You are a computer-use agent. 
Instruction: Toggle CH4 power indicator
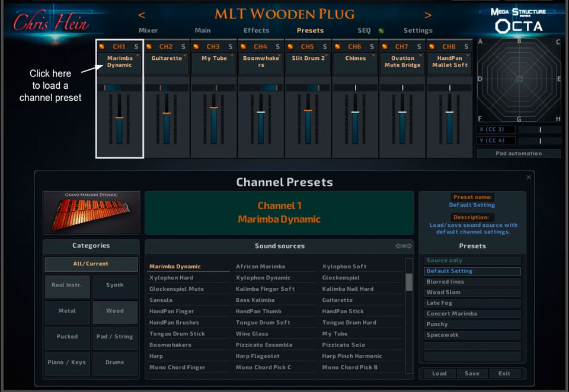click(x=243, y=46)
